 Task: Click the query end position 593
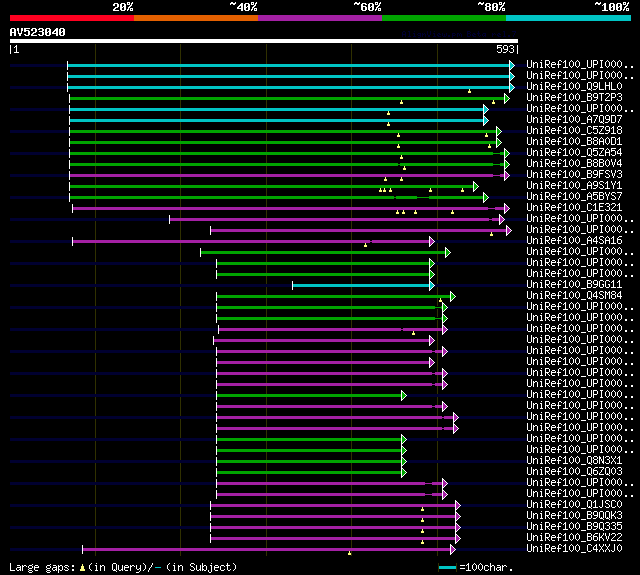click(x=505, y=49)
